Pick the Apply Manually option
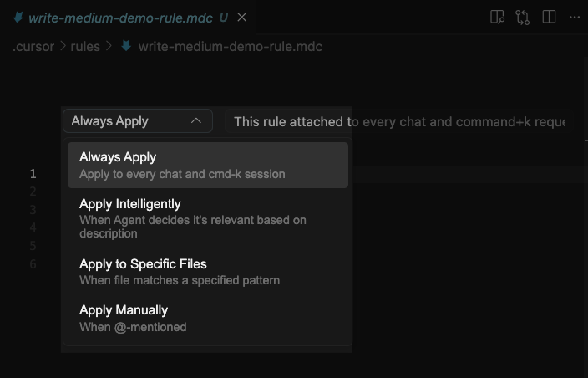The image size is (588, 378). click(208, 319)
